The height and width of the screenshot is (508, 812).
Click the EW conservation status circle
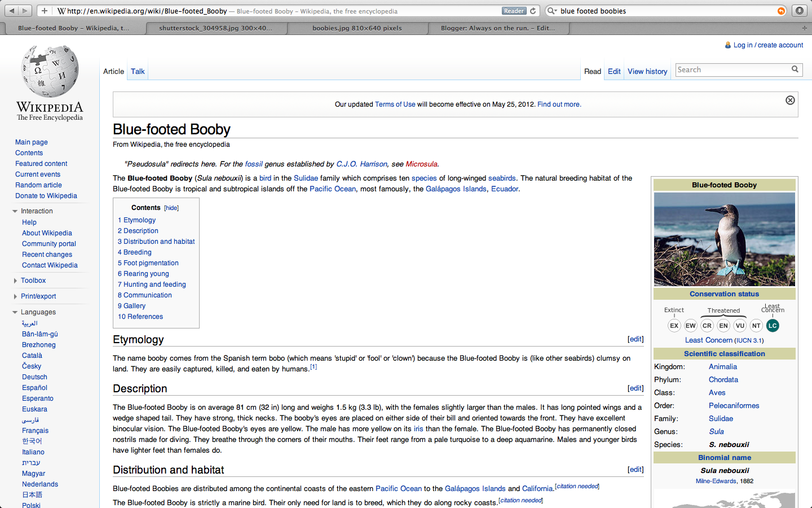coord(691,326)
